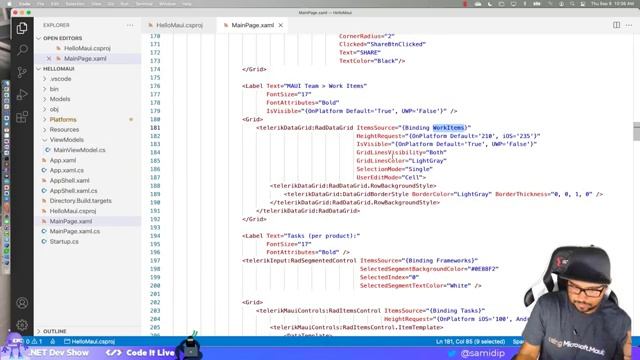Collapse the Open Editors section

point(62,38)
